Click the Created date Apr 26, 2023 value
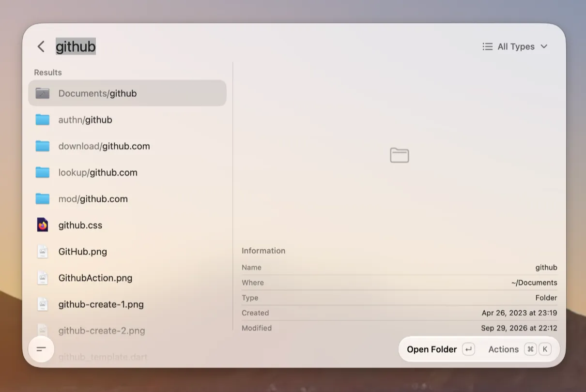The image size is (586, 392). (x=519, y=313)
